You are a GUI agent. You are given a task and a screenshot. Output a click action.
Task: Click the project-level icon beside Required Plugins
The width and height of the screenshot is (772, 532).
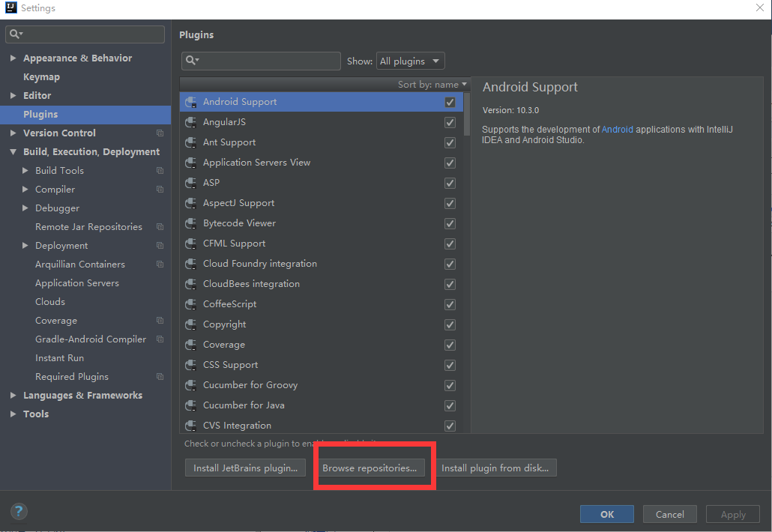pos(160,376)
